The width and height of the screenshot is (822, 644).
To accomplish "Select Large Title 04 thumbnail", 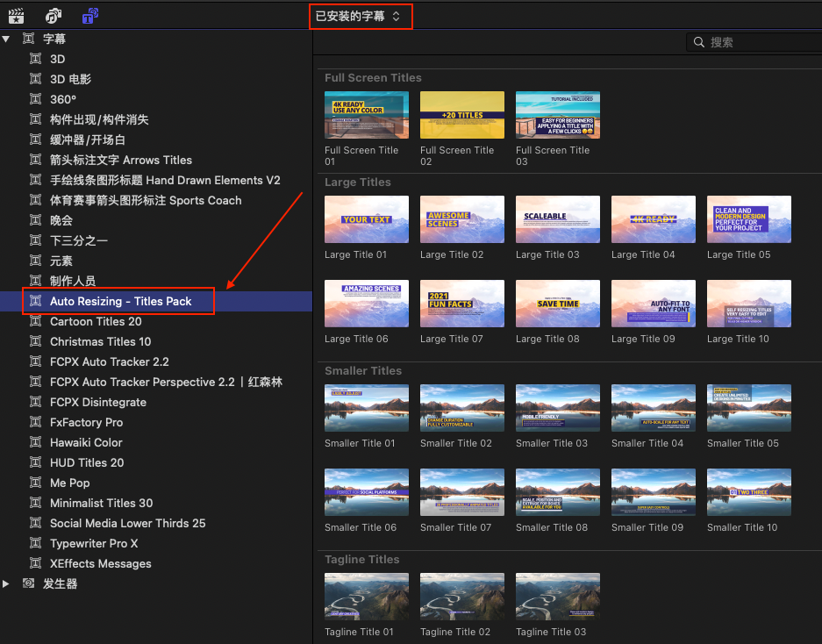I will point(654,219).
